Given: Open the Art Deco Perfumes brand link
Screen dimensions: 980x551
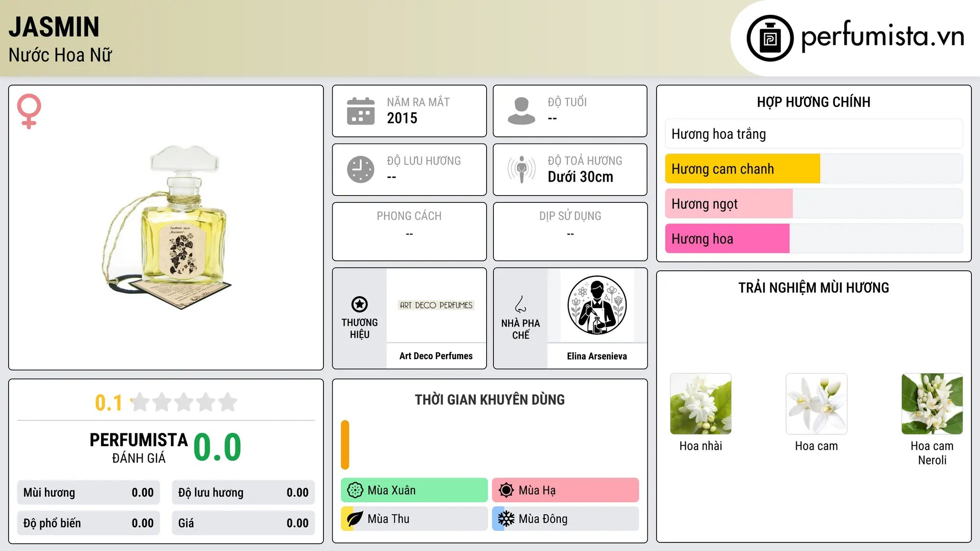Looking at the screenshot, I should point(436,356).
